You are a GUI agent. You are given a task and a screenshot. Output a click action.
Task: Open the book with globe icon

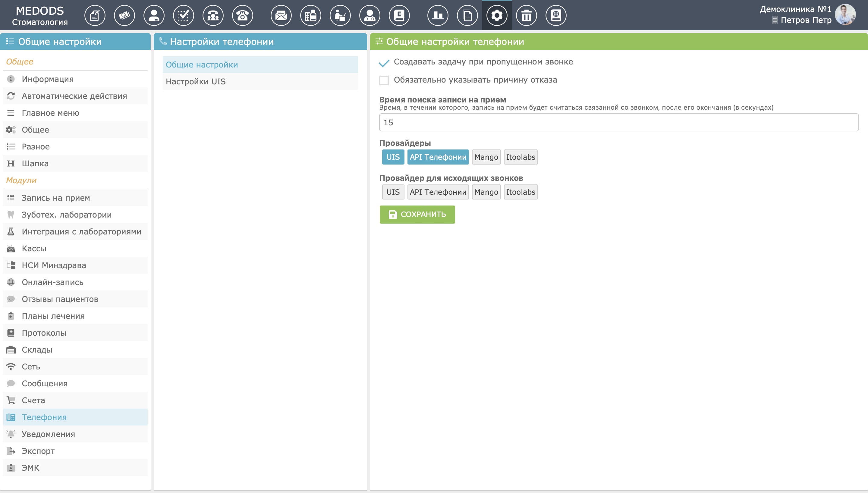[556, 15]
